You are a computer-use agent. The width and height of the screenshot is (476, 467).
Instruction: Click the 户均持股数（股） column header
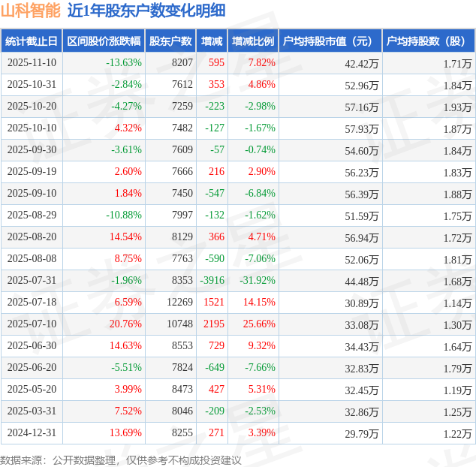point(429,41)
